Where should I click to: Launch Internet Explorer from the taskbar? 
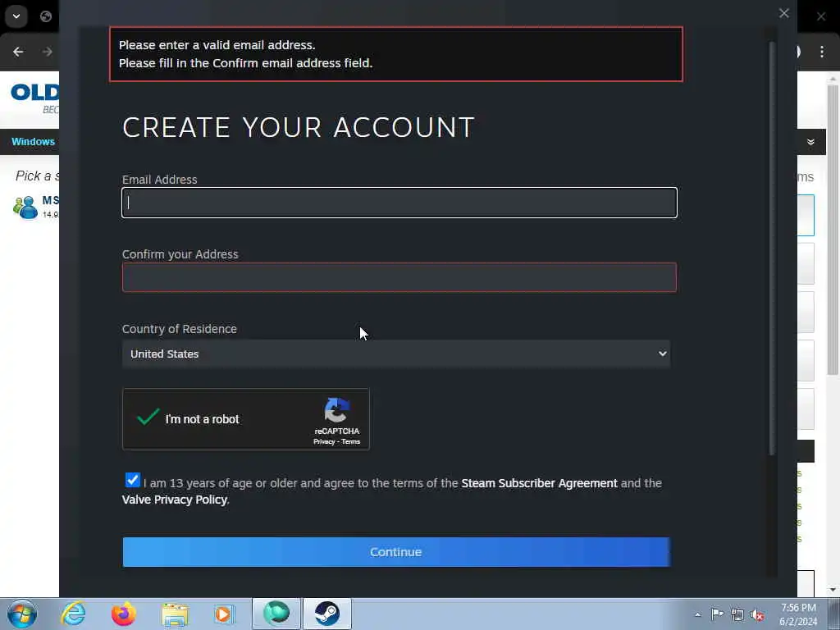tap(73, 614)
